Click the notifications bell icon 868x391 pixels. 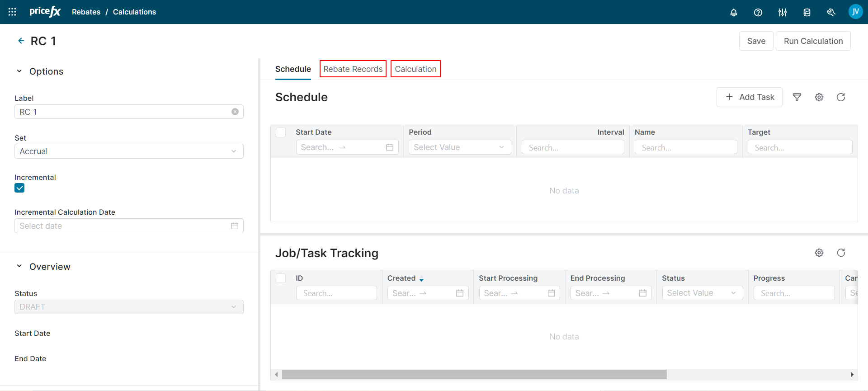[734, 12]
